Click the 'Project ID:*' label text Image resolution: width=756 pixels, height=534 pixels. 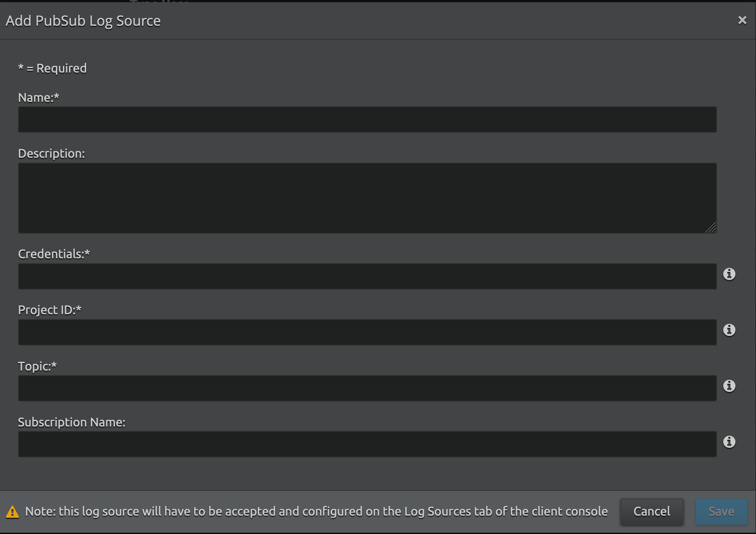tap(49, 310)
